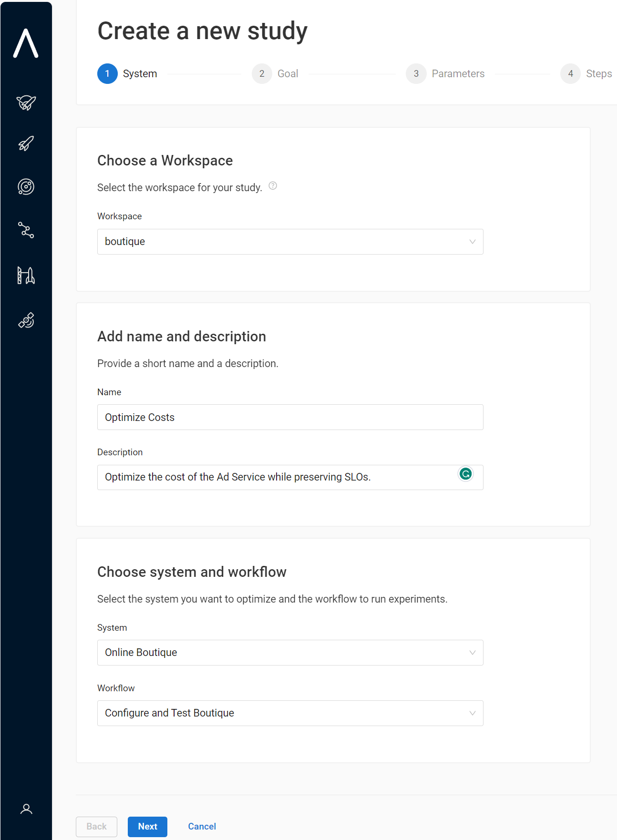Image resolution: width=617 pixels, height=840 pixels.
Task: Click the Name field containing Optimize Costs
Action: [290, 417]
